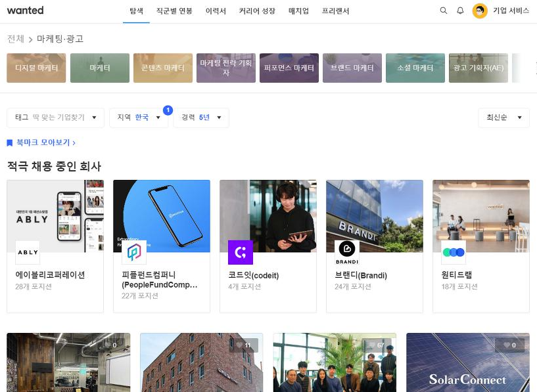
Task: Like the job card with 0 hearts on wooden interior
Action: (x=110, y=345)
